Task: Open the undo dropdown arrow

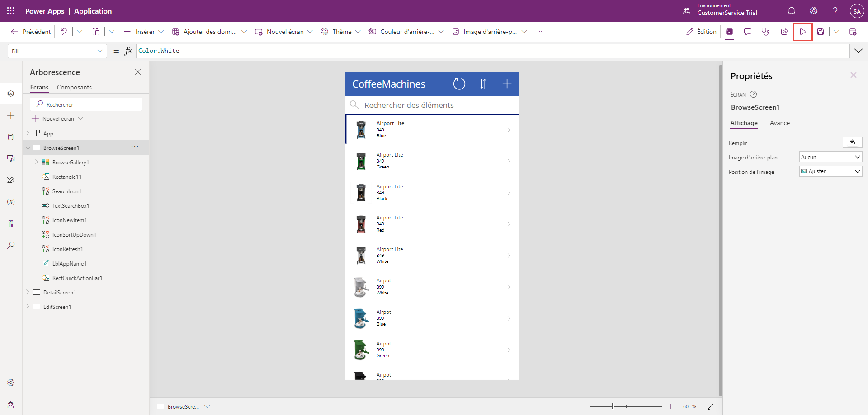Action: [x=80, y=32]
